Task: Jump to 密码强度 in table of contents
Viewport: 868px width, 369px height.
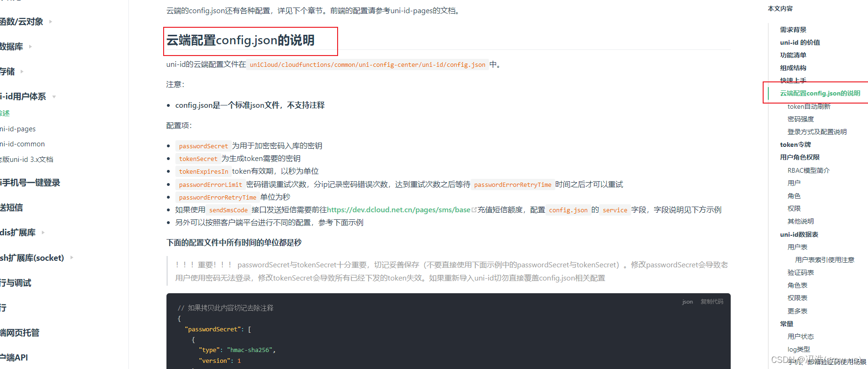Action: coord(801,119)
